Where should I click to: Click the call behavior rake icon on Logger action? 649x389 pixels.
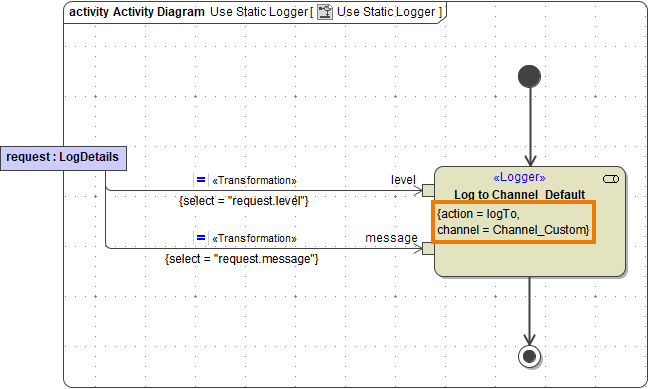(611, 179)
